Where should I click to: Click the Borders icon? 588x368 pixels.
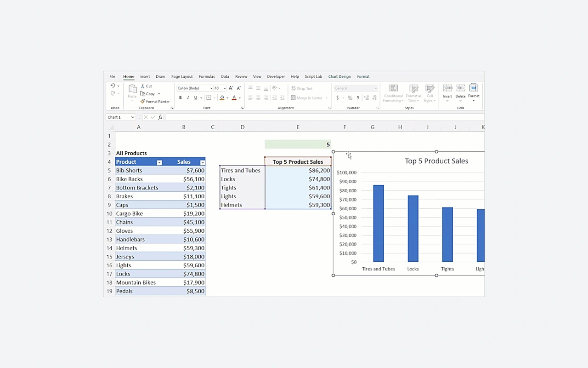coord(209,98)
